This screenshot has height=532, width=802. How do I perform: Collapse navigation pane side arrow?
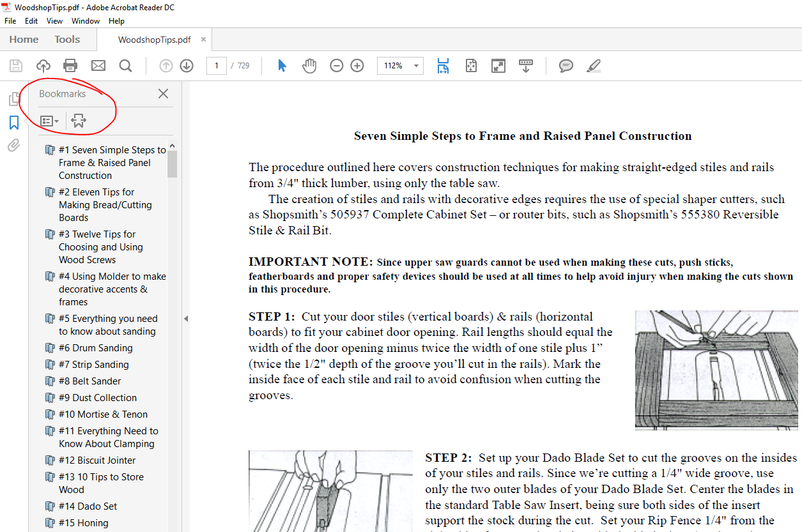click(186, 318)
